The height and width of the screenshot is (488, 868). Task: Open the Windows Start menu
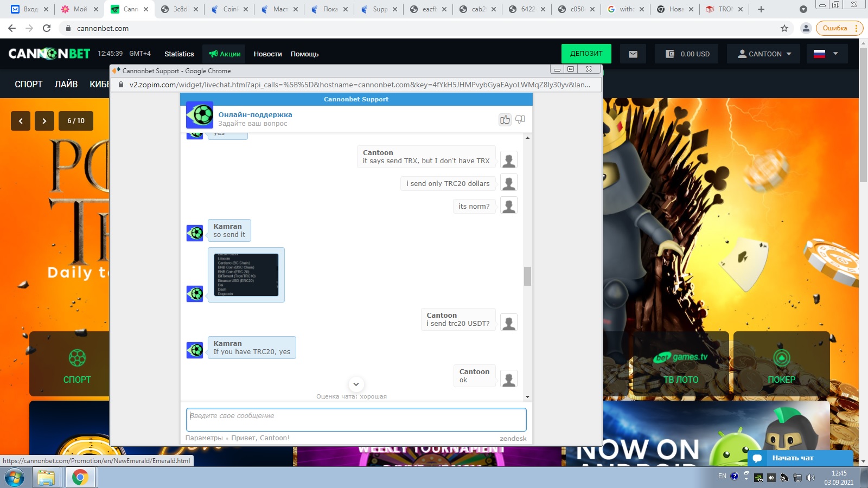coord(15,478)
